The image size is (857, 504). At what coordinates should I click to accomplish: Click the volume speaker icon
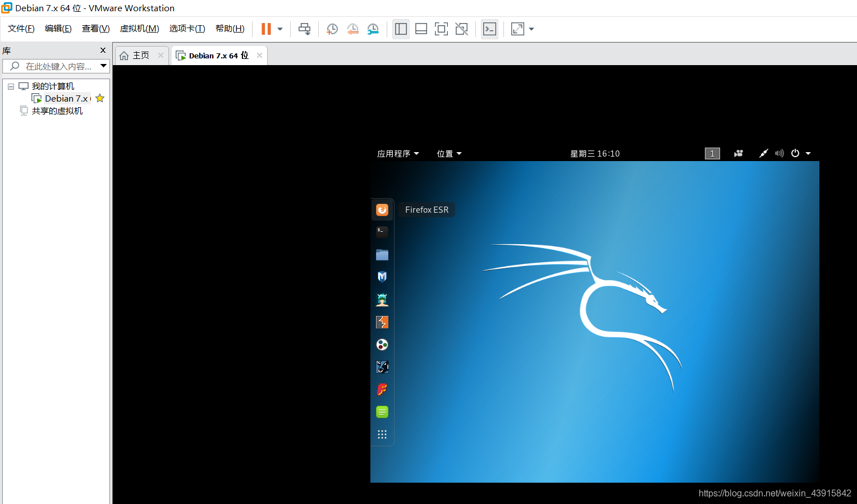click(x=780, y=154)
